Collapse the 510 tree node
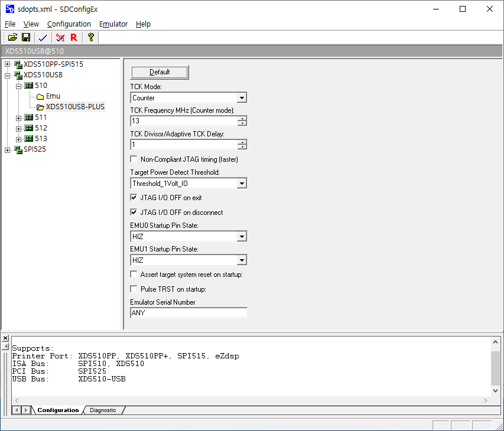This screenshot has height=431, width=504. point(19,86)
